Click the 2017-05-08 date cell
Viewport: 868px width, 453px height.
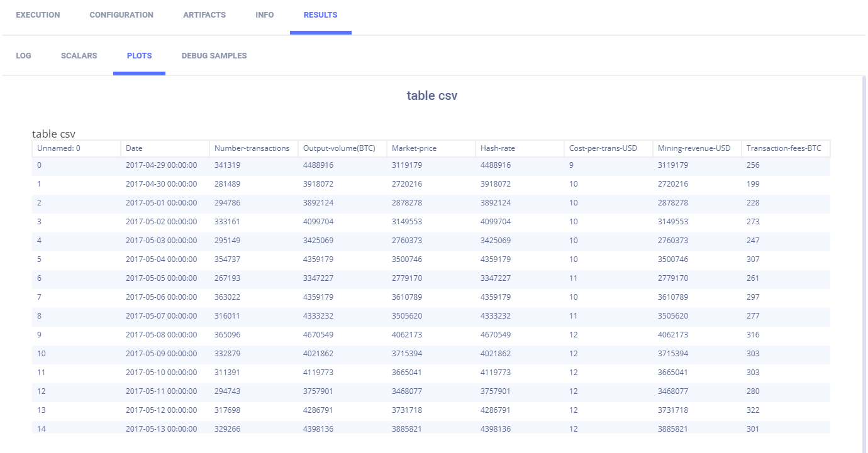click(x=161, y=335)
